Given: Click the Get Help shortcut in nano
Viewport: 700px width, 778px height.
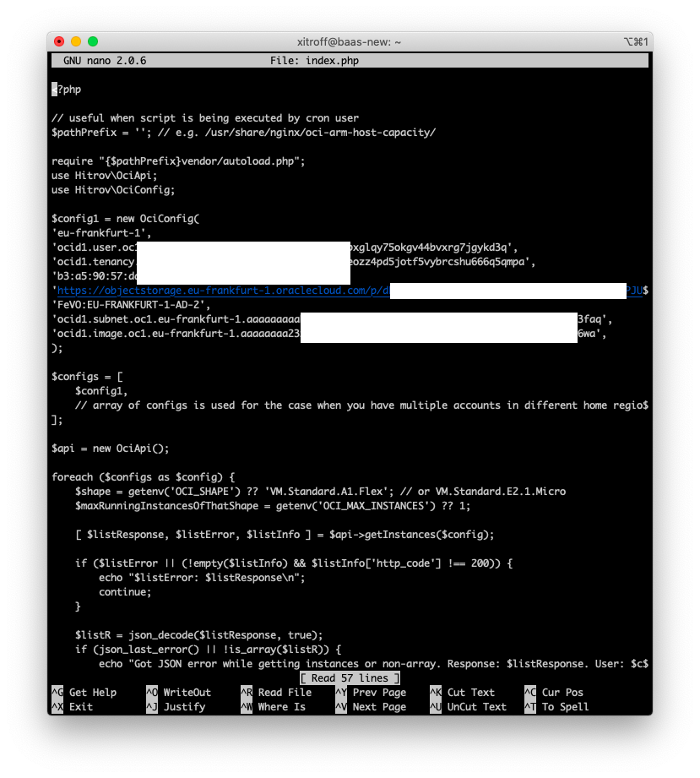Looking at the screenshot, I should (x=85, y=692).
